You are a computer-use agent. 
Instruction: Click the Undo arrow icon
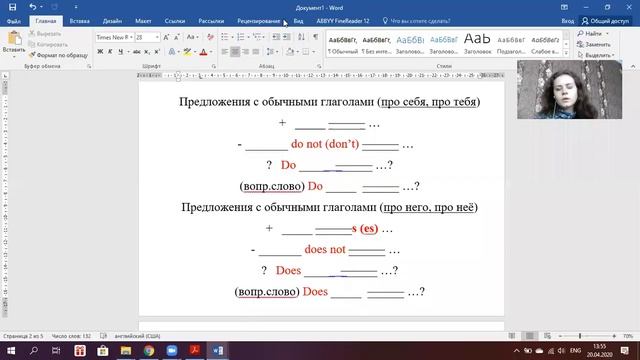(33, 7)
